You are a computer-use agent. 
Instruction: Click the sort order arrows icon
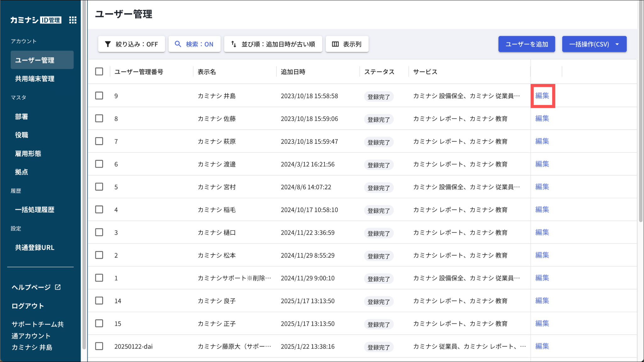click(x=234, y=44)
